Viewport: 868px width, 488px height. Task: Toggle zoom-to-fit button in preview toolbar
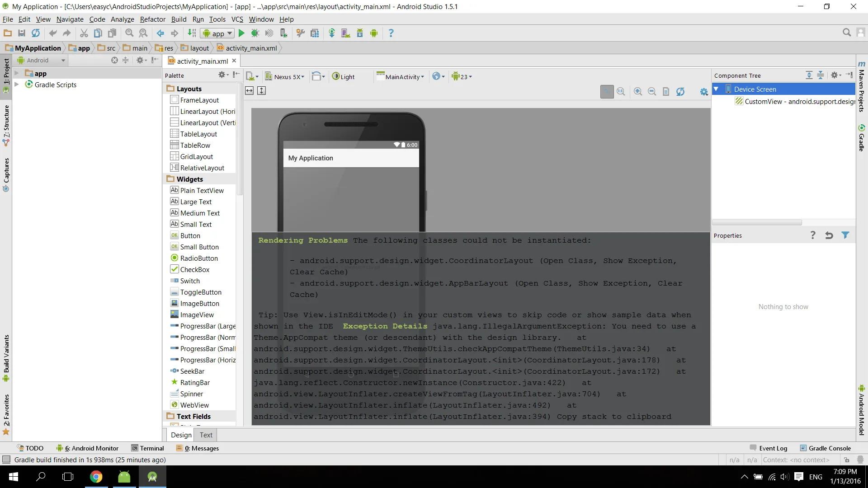click(x=607, y=92)
